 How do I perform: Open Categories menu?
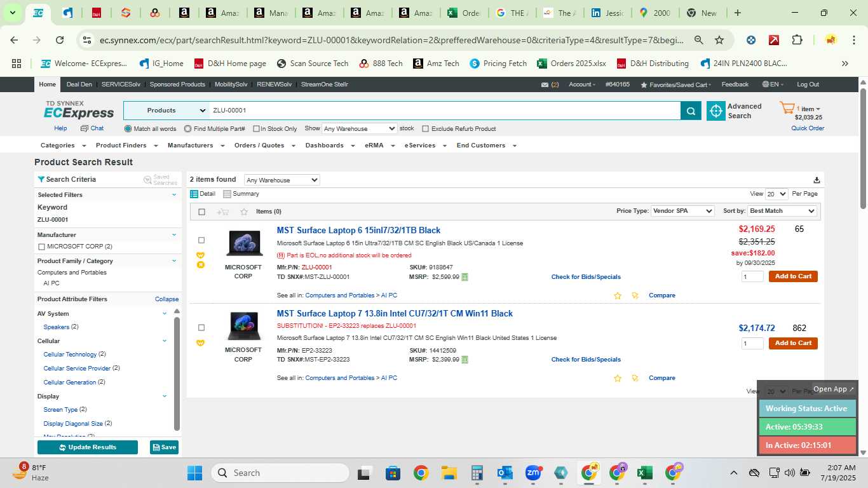pos(62,146)
